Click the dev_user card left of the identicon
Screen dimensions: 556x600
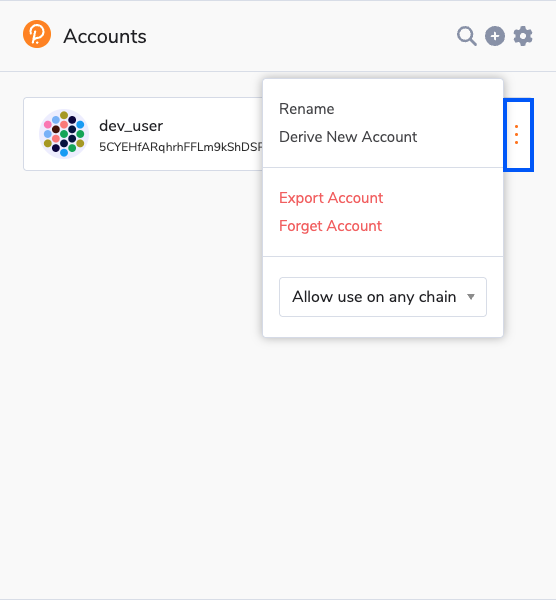pos(31,134)
